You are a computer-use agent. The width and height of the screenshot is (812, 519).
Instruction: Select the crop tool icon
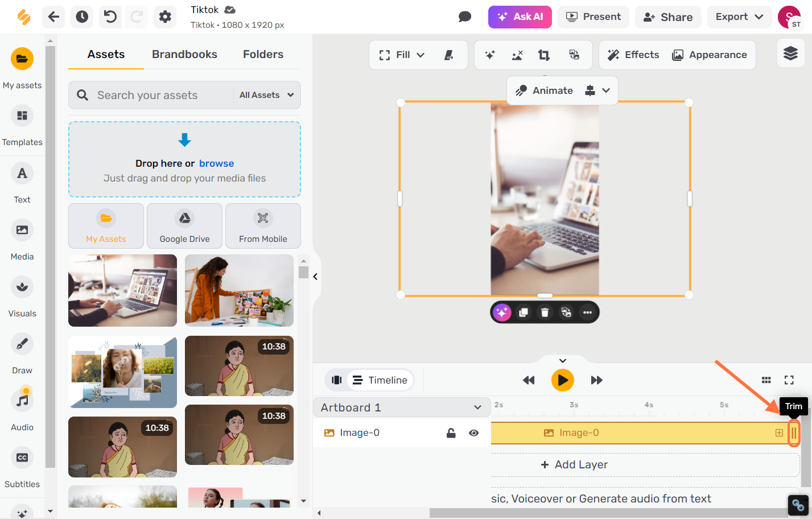coord(544,55)
